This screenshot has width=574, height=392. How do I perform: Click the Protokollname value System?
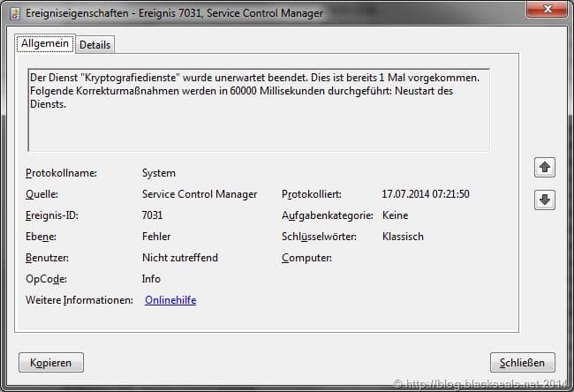click(x=159, y=173)
